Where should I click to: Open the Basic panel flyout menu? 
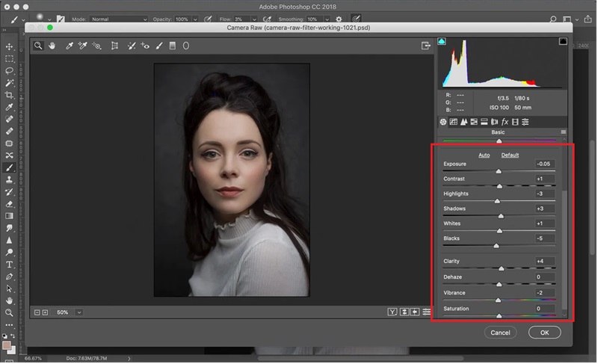tap(564, 132)
